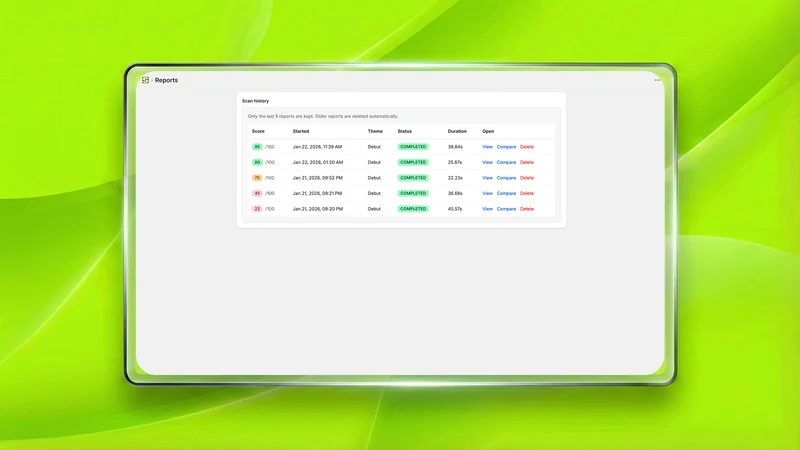Click the 45.57s duration value
This screenshot has width=800, height=450.
[455, 209]
